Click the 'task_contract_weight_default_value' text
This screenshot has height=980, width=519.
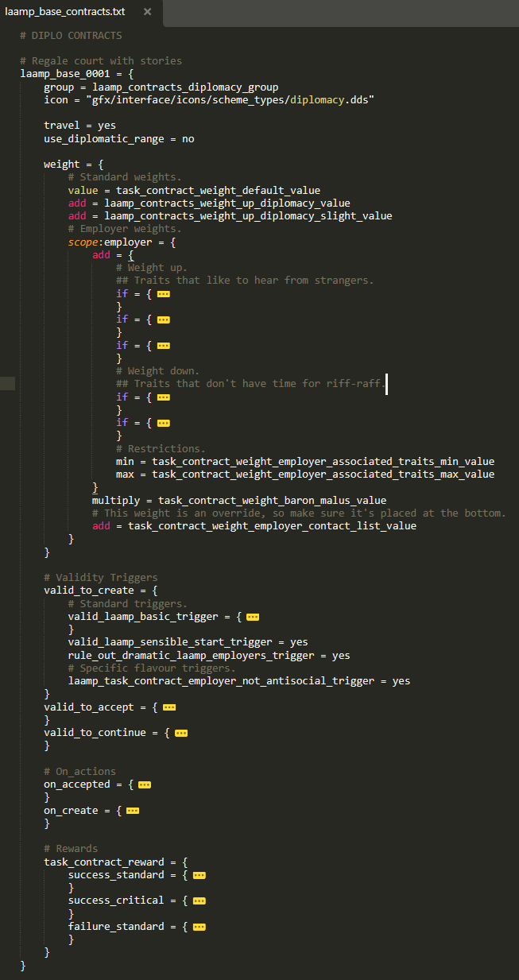click(218, 190)
